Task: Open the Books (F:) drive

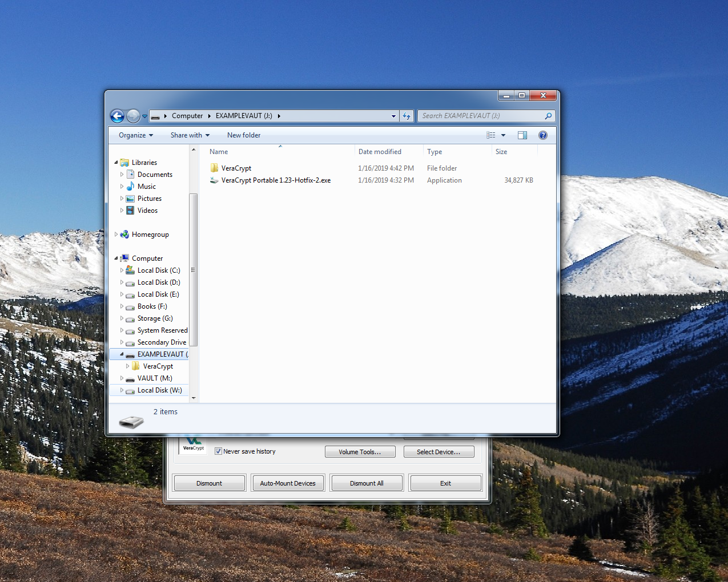Action: click(152, 306)
